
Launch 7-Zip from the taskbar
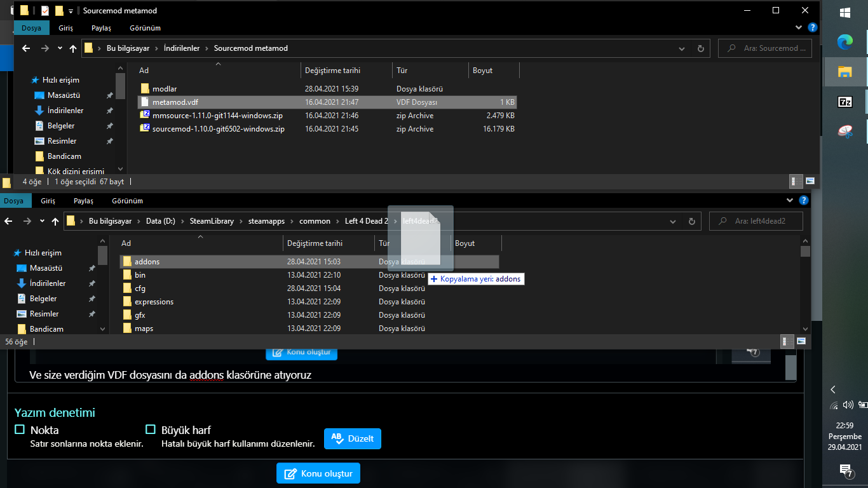[x=844, y=102]
